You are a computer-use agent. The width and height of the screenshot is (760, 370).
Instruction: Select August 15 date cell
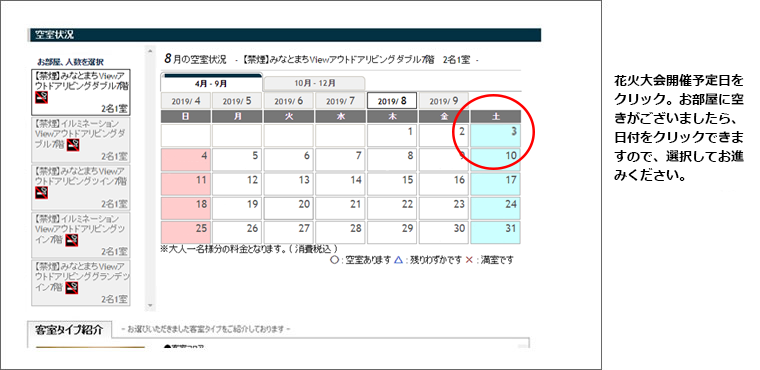392,184
